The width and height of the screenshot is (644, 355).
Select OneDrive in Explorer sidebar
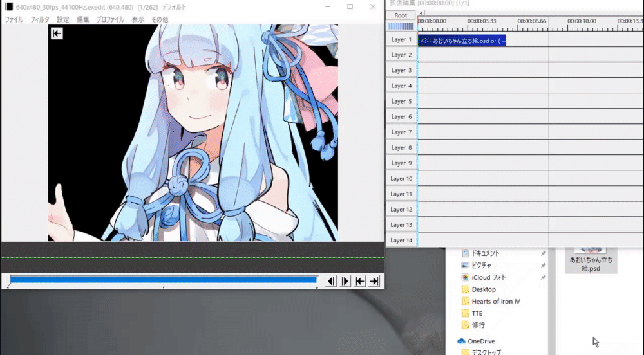[x=481, y=341]
